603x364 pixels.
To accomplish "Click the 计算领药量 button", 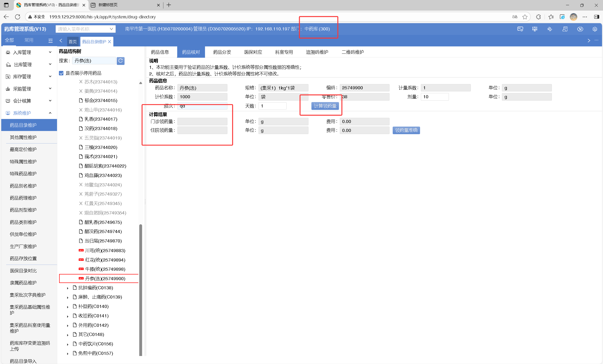I will tap(325, 106).
